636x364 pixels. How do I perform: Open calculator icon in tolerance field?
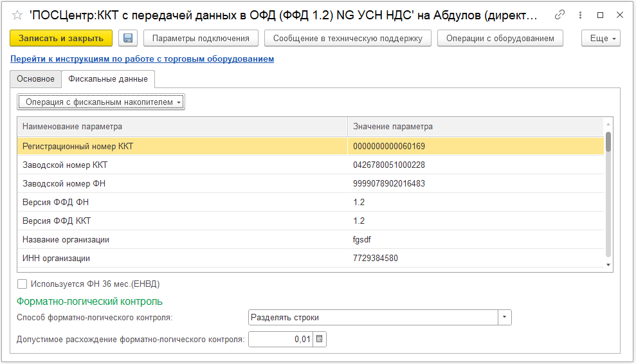[x=320, y=339]
